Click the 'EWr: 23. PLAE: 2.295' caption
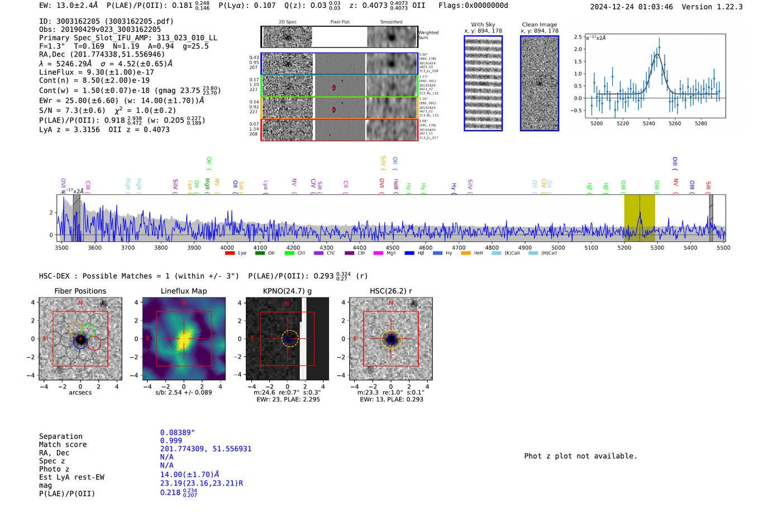782x532 pixels. point(288,400)
